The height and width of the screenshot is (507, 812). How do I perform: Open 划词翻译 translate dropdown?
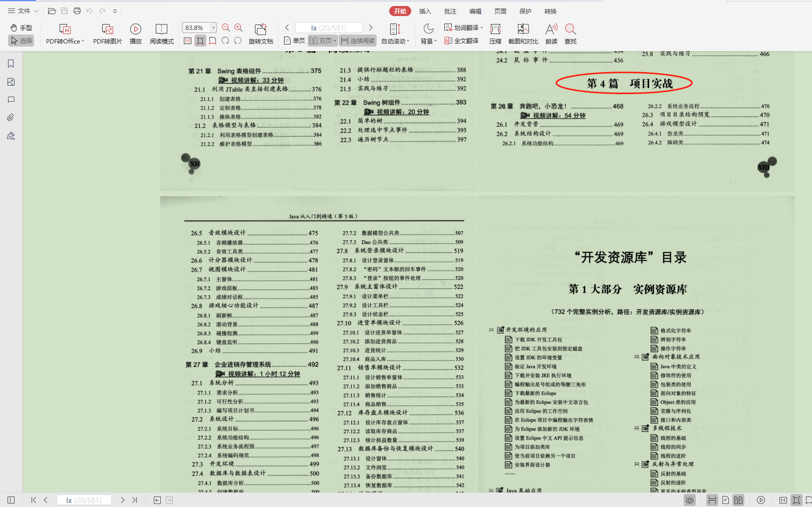(463, 28)
